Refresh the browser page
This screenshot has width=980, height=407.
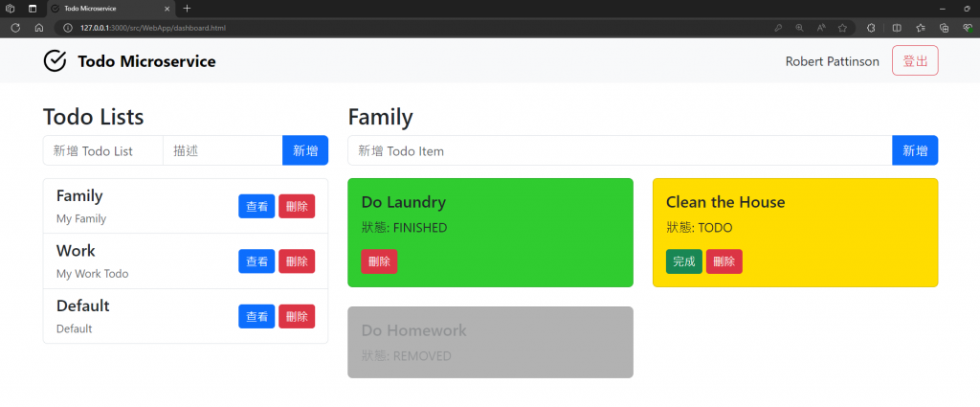tap(16, 28)
